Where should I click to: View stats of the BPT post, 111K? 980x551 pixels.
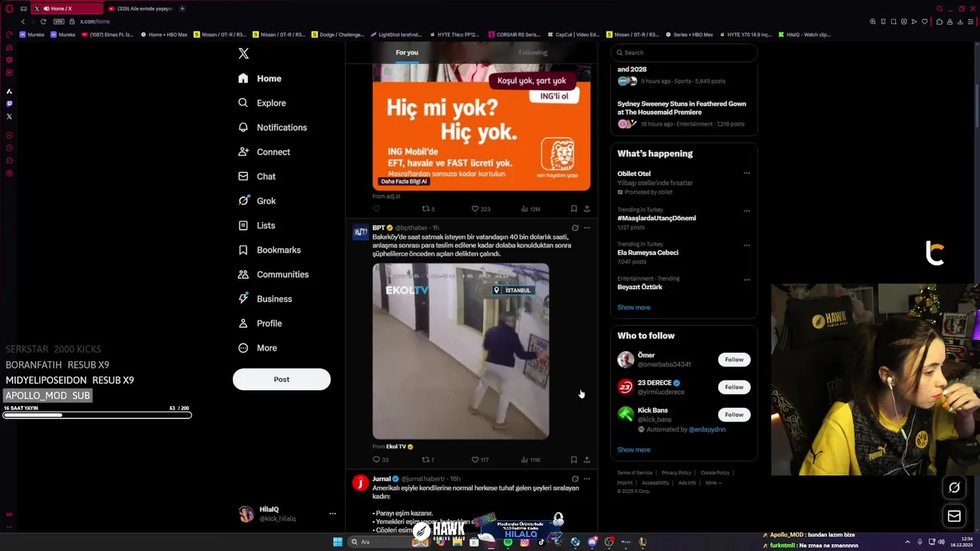(x=530, y=460)
